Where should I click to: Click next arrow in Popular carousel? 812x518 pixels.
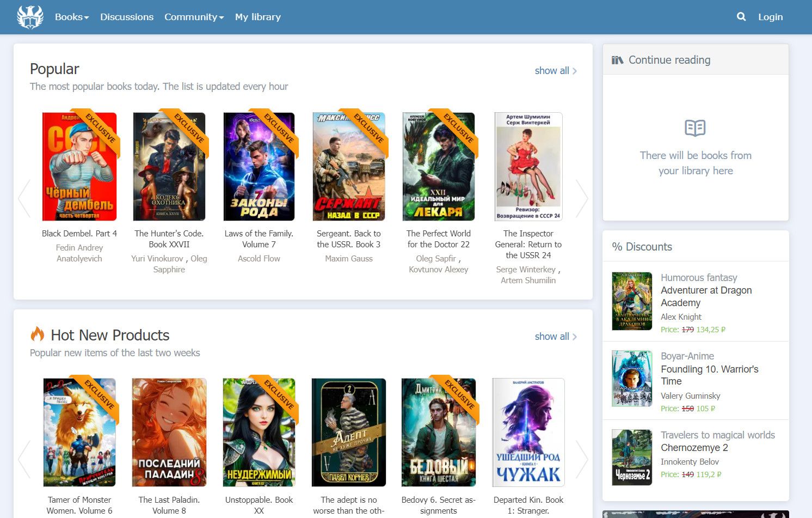click(x=582, y=198)
